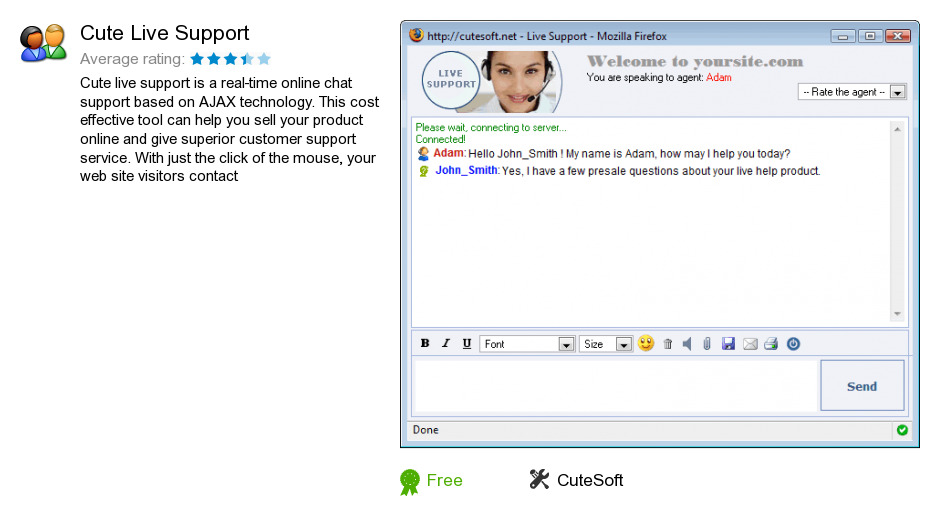Click the average rating stars
The height and width of the screenshot is (526, 940).
pos(231,59)
